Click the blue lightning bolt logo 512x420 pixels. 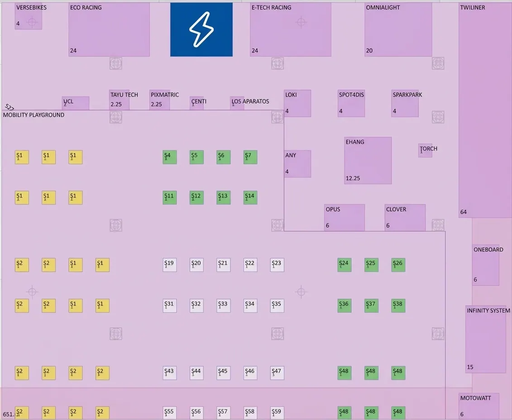[201, 29]
